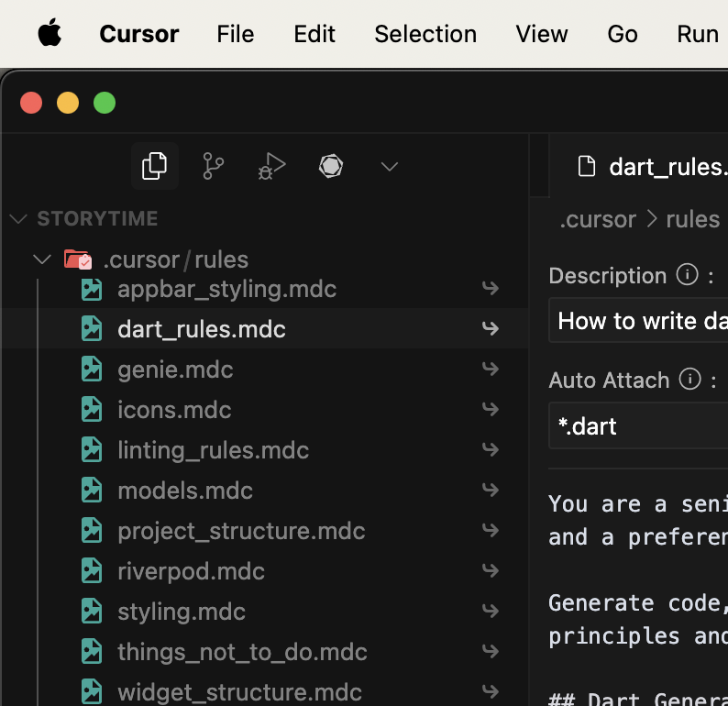Image resolution: width=728 pixels, height=706 pixels.
Task: Click arrow icon beside linting_rules.mdc
Action: (491, 450)
